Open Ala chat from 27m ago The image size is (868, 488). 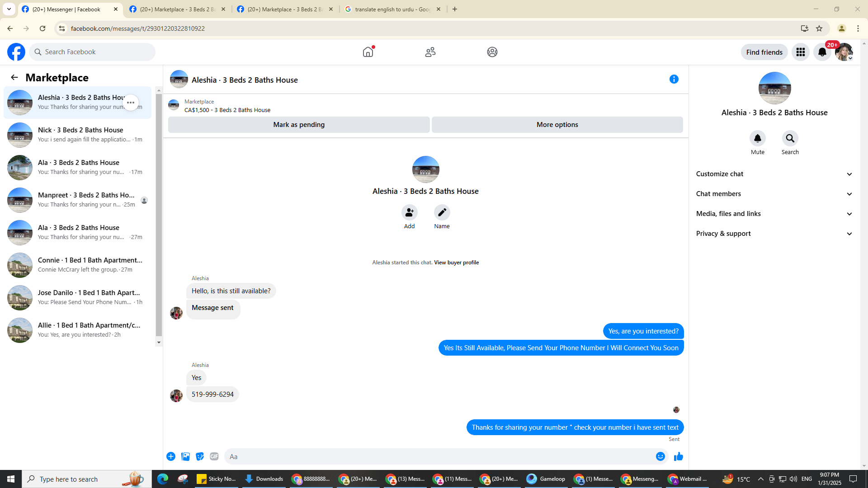78,233
